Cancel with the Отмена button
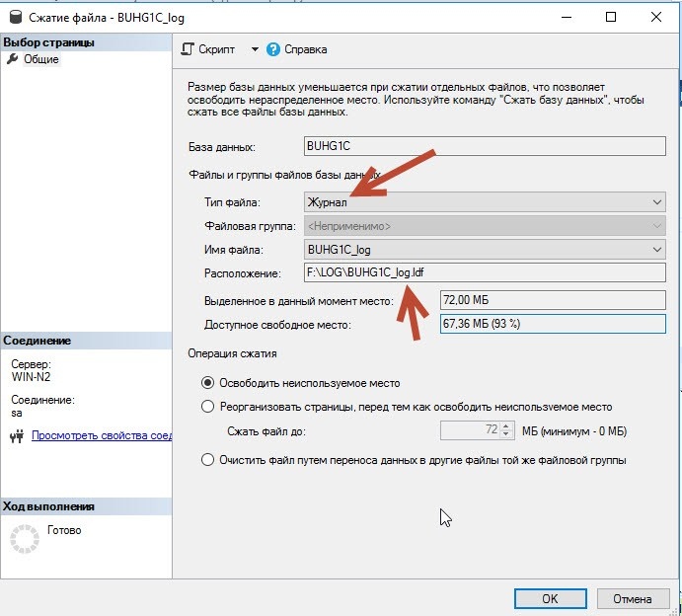Viewport: 682px width, 616px height. tap(632, 598)
